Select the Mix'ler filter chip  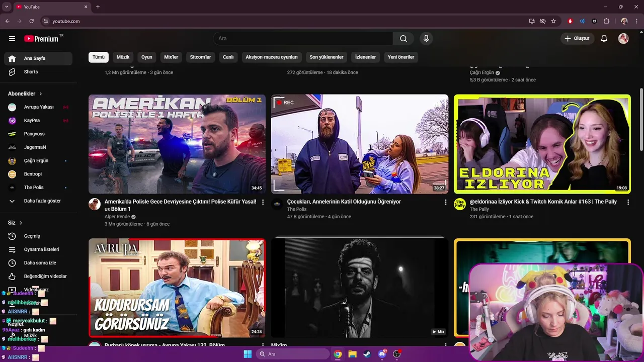[171, 57]
